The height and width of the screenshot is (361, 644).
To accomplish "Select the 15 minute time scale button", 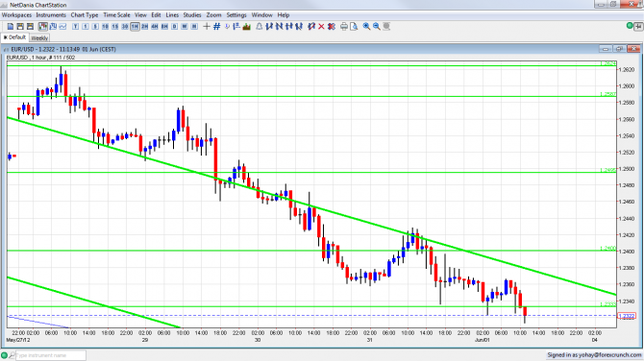I will 115,27.
